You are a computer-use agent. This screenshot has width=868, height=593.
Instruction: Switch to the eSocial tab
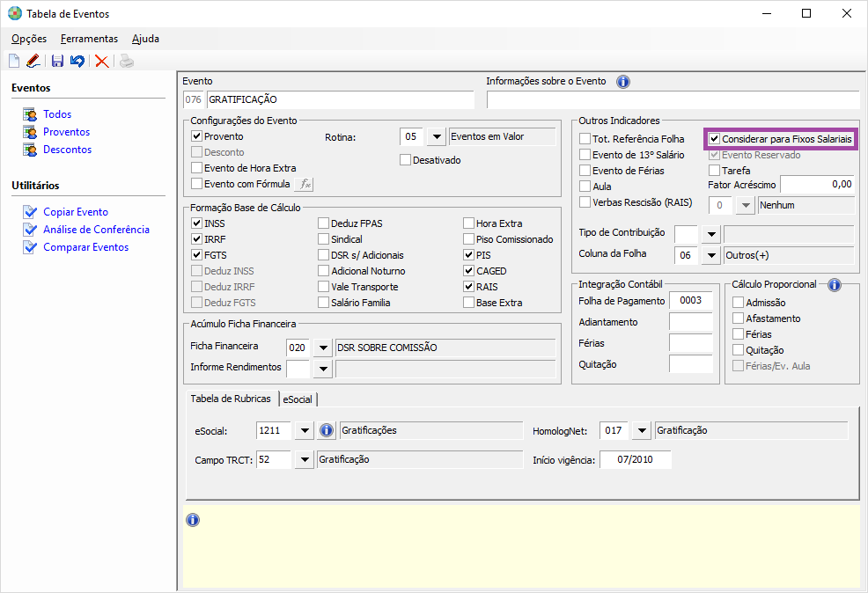click(x=298, y=399)
